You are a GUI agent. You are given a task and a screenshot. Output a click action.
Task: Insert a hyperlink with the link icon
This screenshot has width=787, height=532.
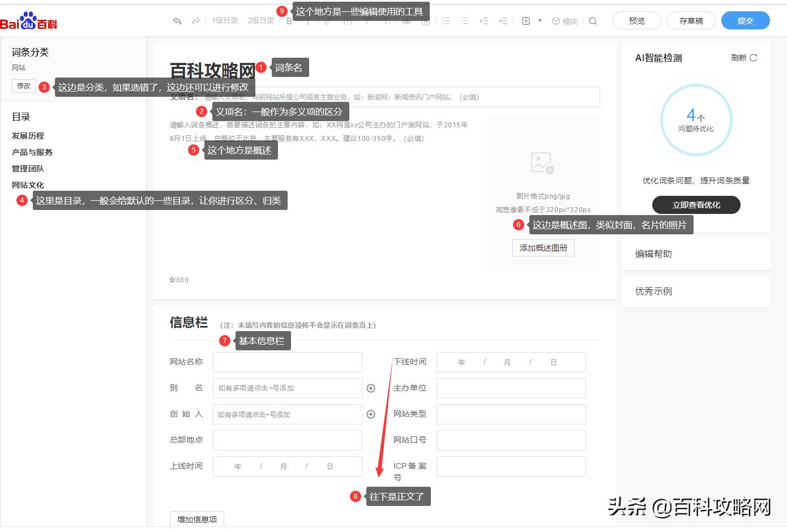click(327, 20)
